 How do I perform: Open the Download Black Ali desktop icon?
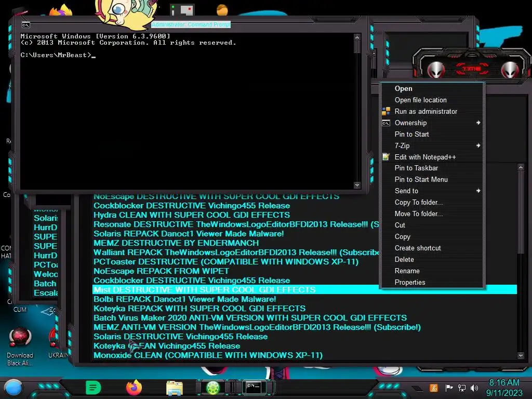pos(20,347)
